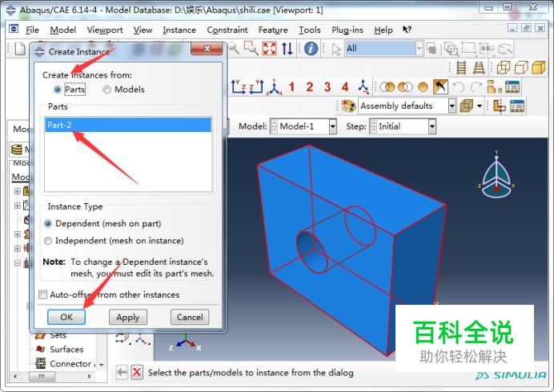Click the question-arrow context help icon
The width and height of the screenshot is (554, 392).
(x=407, y=30)
